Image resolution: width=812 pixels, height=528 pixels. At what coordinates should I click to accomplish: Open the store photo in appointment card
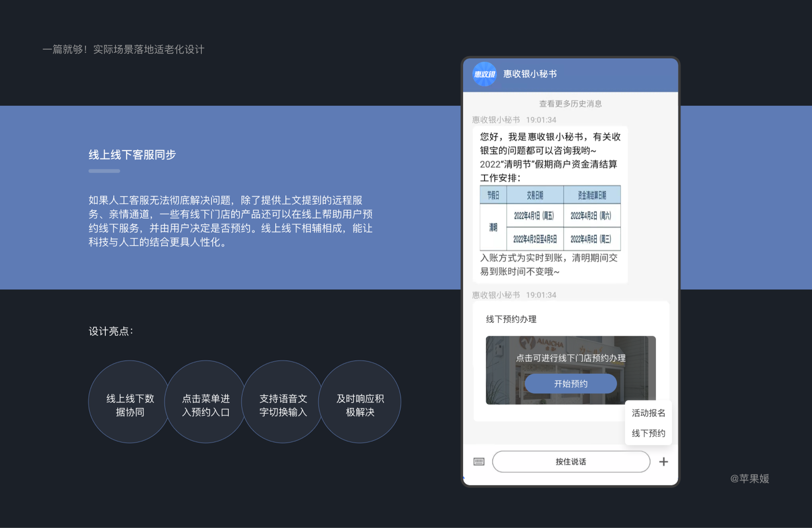pyautogui.click(x=571, y=370)
